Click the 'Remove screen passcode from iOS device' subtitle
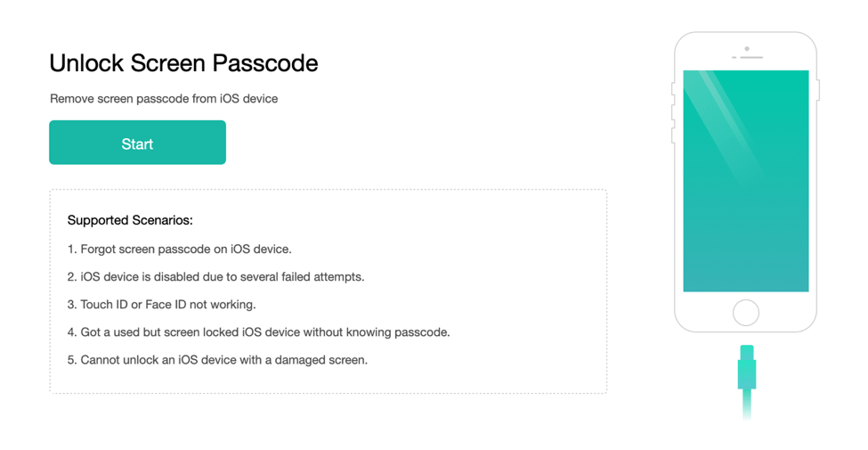The image size is (868, 450). [x=164, y=99]
